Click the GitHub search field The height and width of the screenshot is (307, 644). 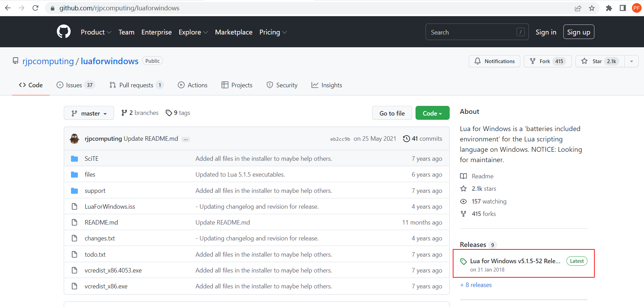pyautogui.click(x=477, y=32)
